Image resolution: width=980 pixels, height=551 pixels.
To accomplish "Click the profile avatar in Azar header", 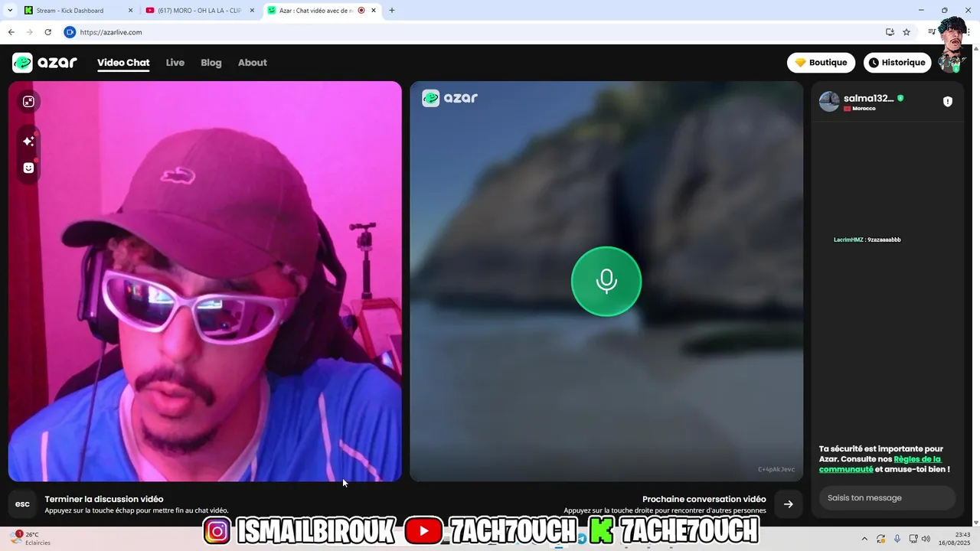I will pos(950,63).
